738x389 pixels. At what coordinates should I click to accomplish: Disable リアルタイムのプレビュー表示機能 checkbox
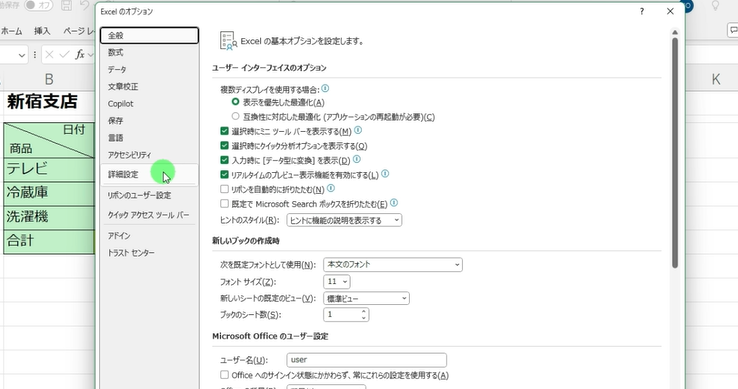click(x=225, y=175)
